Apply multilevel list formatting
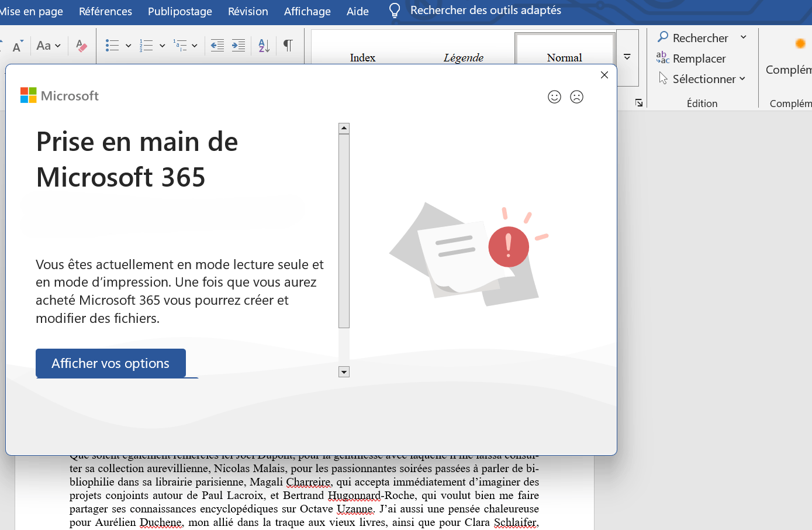This screenshot has width=812, height=530. coord(180,46)
